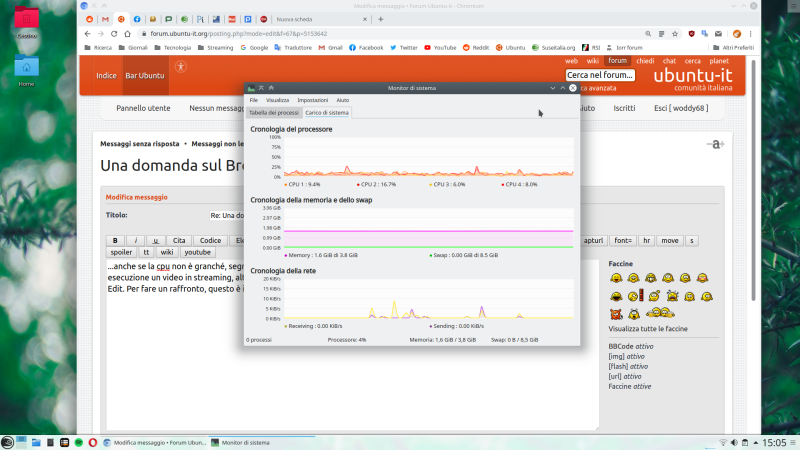Viewport: 800px width, 450px height.
Task: Apply bold with the B button
Action: click(x=115, y=240)
